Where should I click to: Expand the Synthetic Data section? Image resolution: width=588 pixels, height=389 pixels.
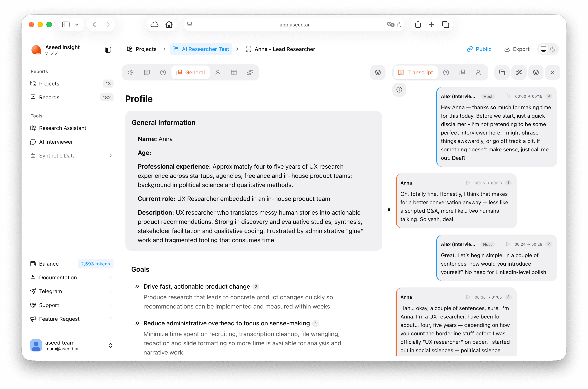click(110, 156)
